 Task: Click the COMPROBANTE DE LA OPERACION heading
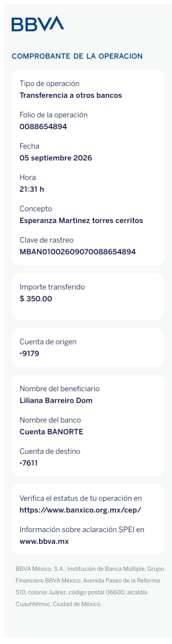click(x=77, y=56)
